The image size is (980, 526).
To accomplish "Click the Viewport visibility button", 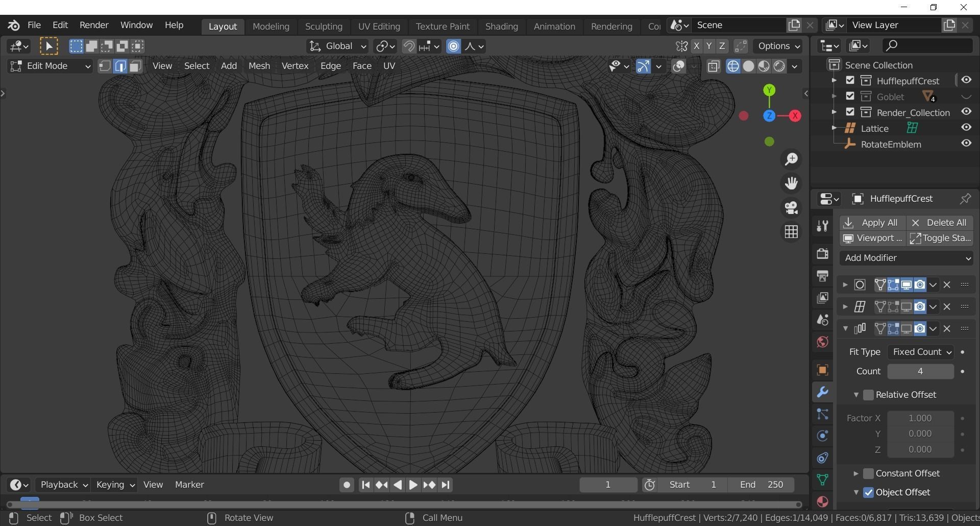I will (872, 238).
